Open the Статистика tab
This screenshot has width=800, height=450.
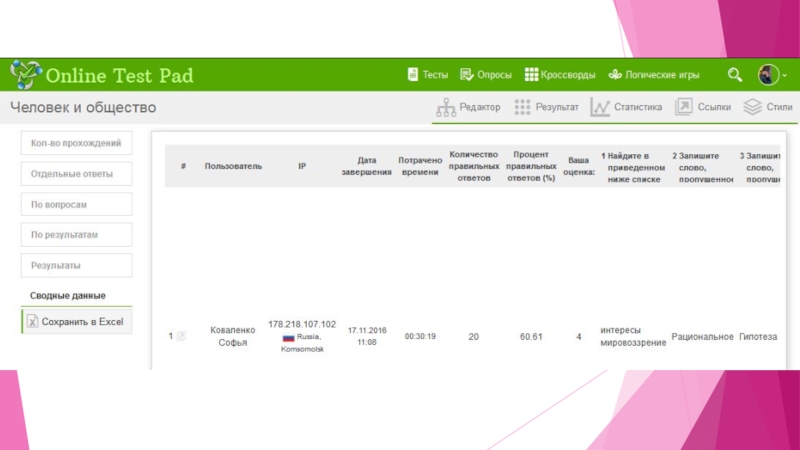[x=627, y=107]
